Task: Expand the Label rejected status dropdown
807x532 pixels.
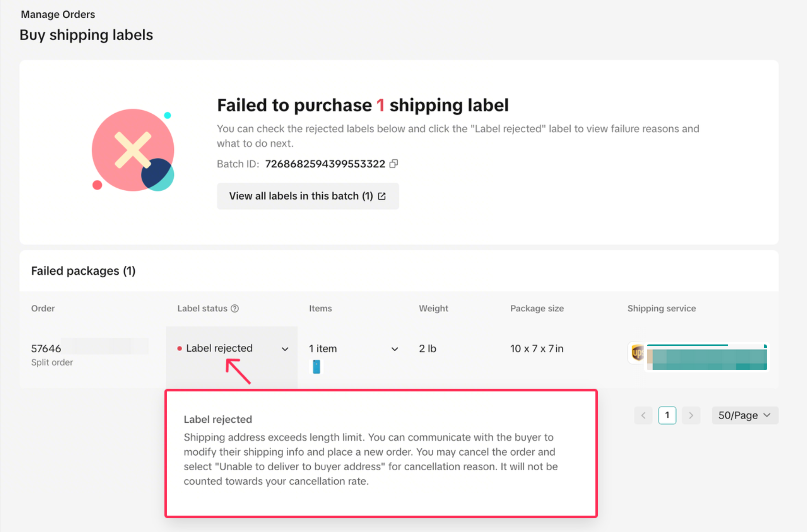Action: (285, 349)
